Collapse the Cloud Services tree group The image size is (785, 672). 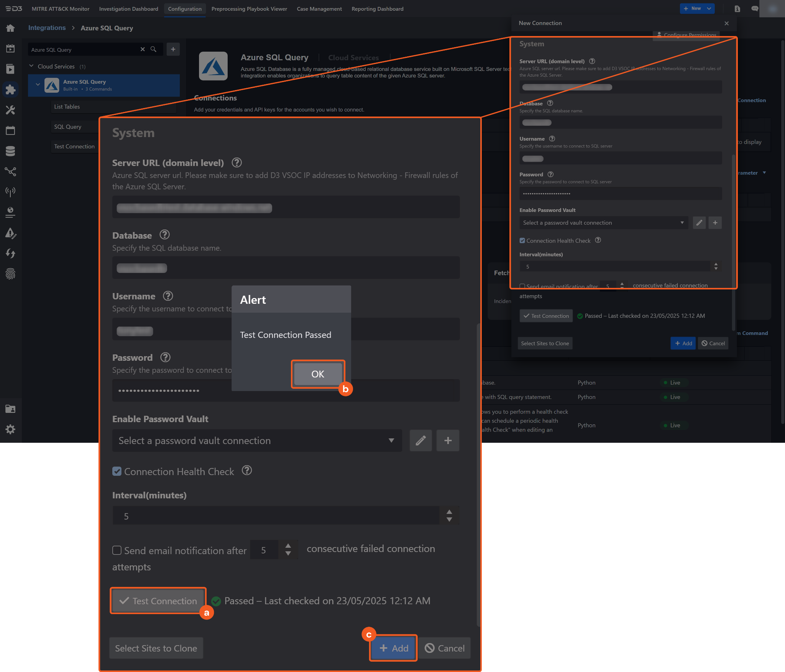tap(31, 66)
